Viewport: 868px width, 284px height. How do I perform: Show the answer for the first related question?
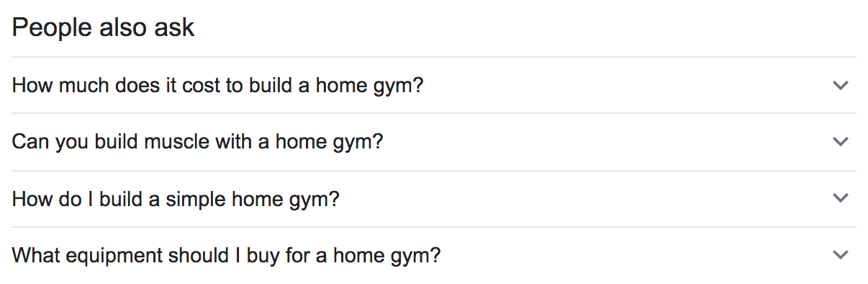(x=434, y=85)
